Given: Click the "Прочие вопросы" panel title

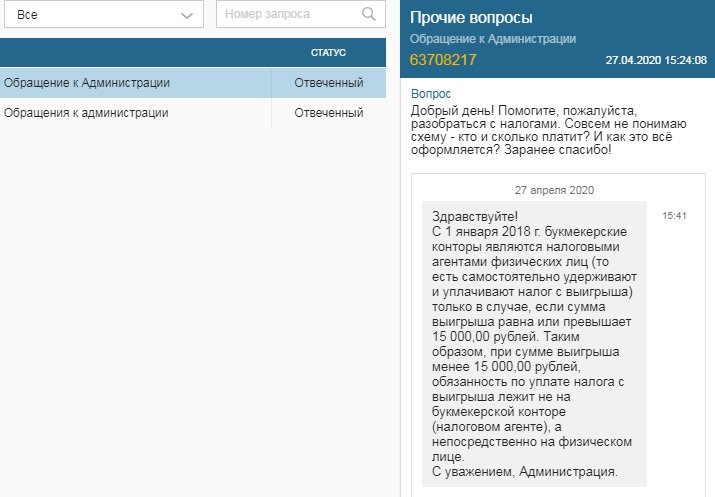Looking at the screenshot, I should 471,18.
